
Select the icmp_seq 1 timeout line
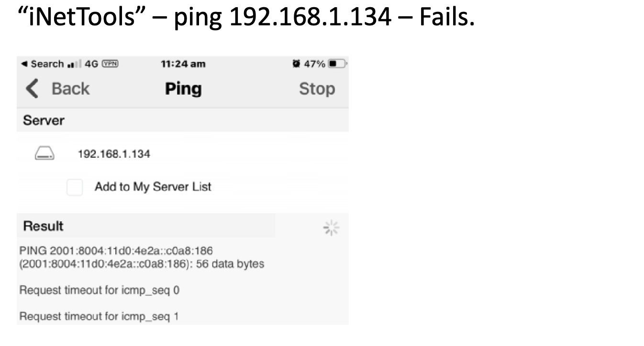coord(100,316)
